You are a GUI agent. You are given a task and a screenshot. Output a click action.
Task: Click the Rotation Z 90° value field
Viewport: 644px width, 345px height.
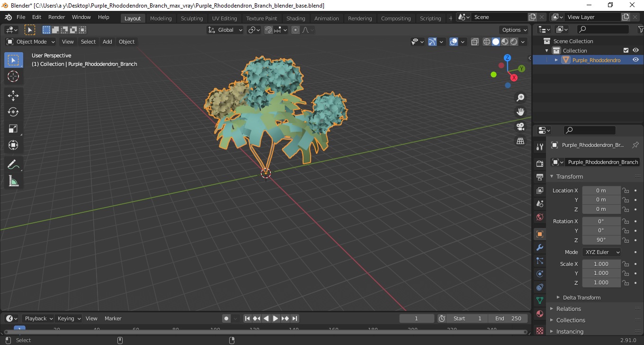tap(601, 240)
